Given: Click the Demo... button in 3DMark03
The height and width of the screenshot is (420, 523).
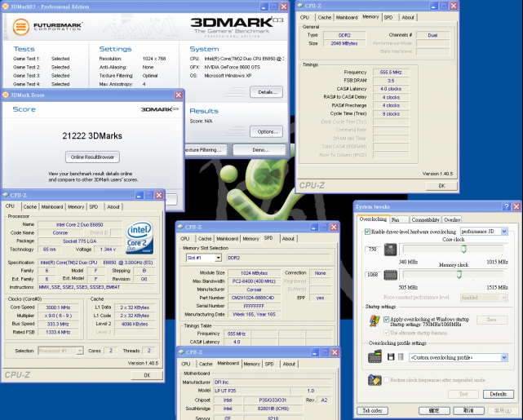Looking at the screenshot, I should 259,150.
